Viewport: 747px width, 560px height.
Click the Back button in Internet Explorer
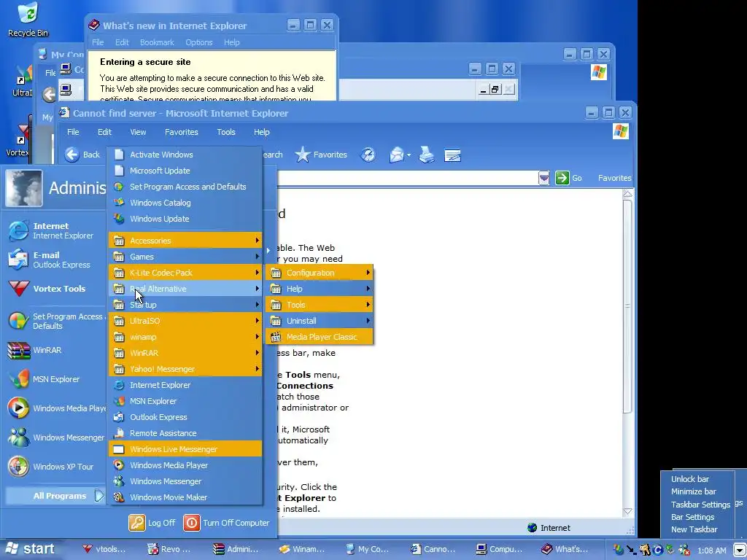(82, 155)
